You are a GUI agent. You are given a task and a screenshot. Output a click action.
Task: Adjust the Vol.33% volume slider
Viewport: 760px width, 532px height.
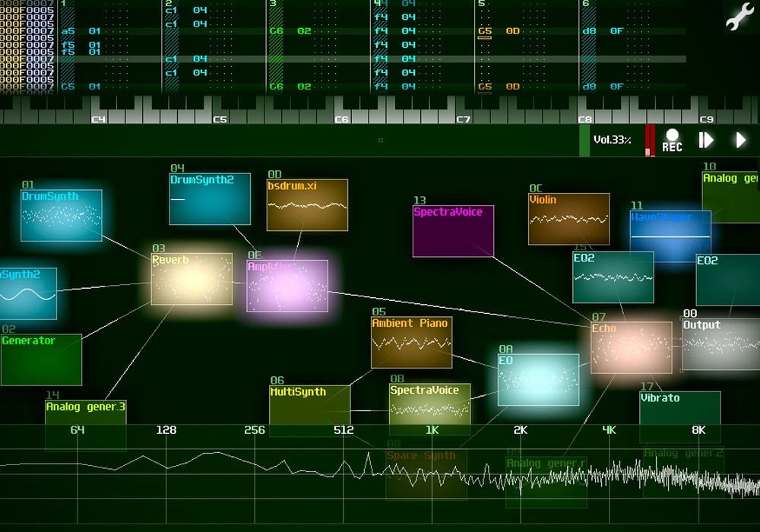tap(613, 141)
